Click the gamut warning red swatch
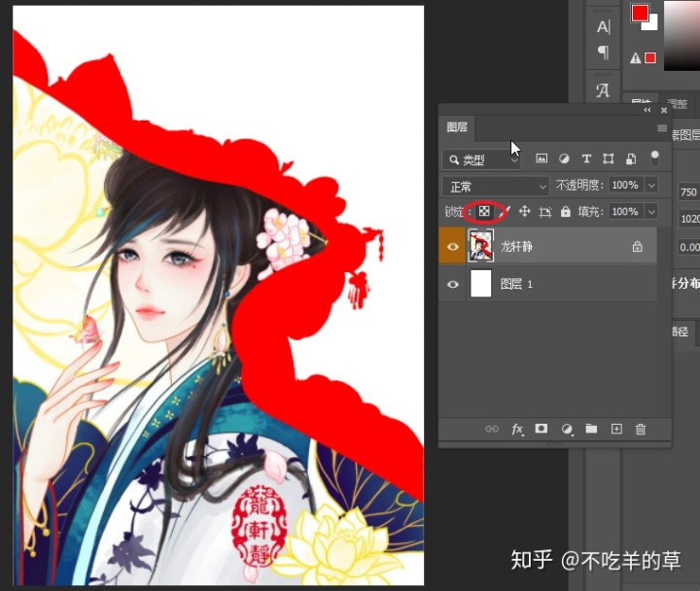 pos(650,58)
